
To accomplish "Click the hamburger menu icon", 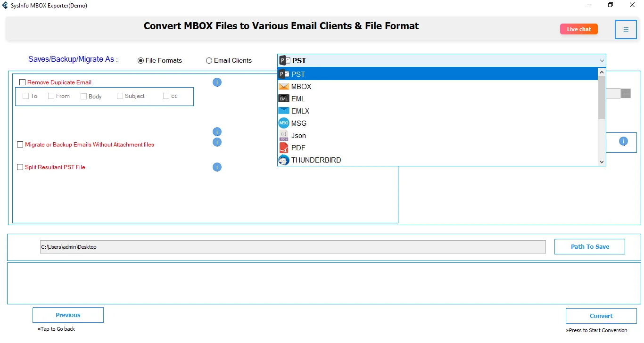I will (x=626, y=30).
